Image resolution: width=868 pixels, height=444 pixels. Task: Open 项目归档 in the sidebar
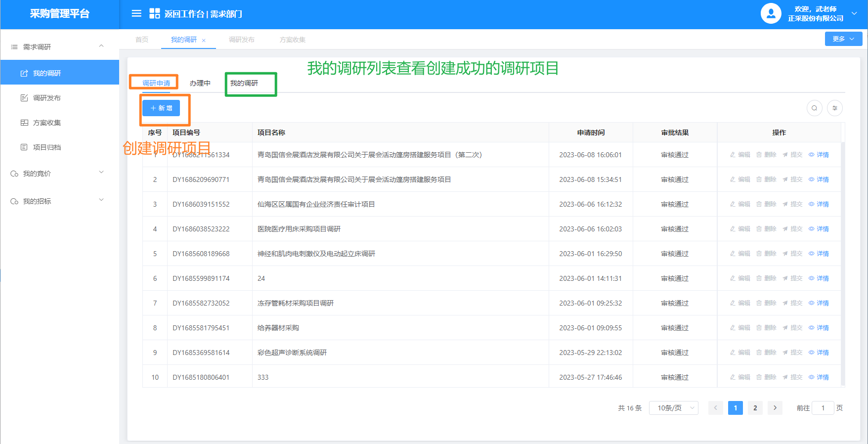pos(46,147)
